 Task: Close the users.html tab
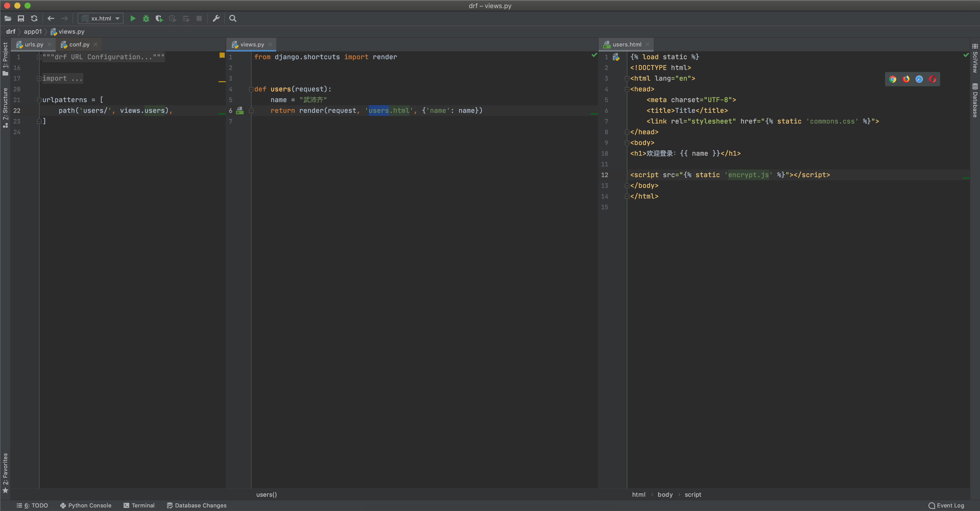(x=648, y=44)
